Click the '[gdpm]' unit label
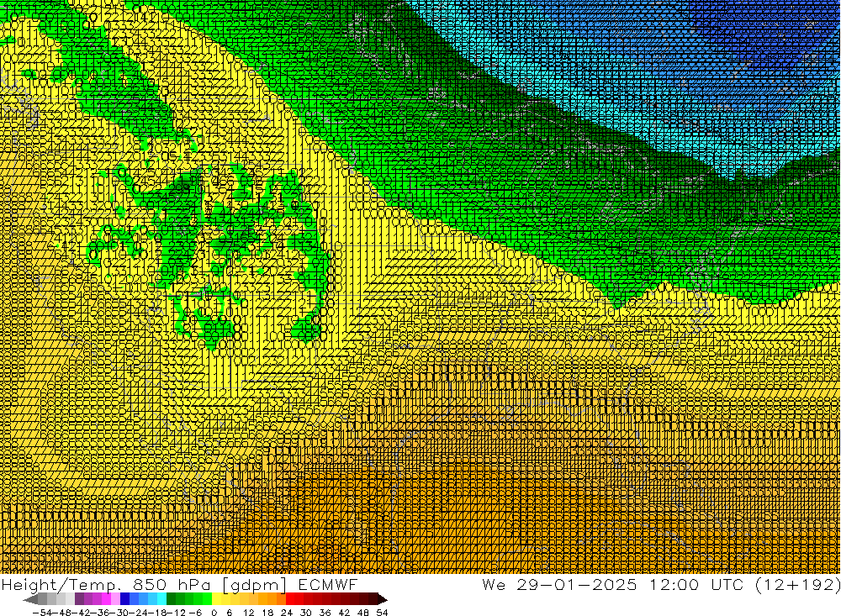This screenshot has height=616, width=841. (x=255, y=584)
